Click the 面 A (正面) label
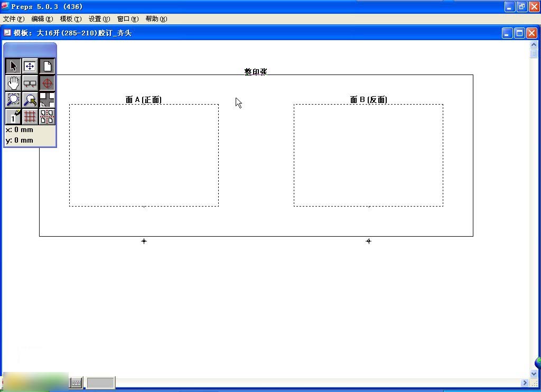Image resolution: width=541 pixels, height=392 pixels. pyautogui.click(x=144, y=100)
